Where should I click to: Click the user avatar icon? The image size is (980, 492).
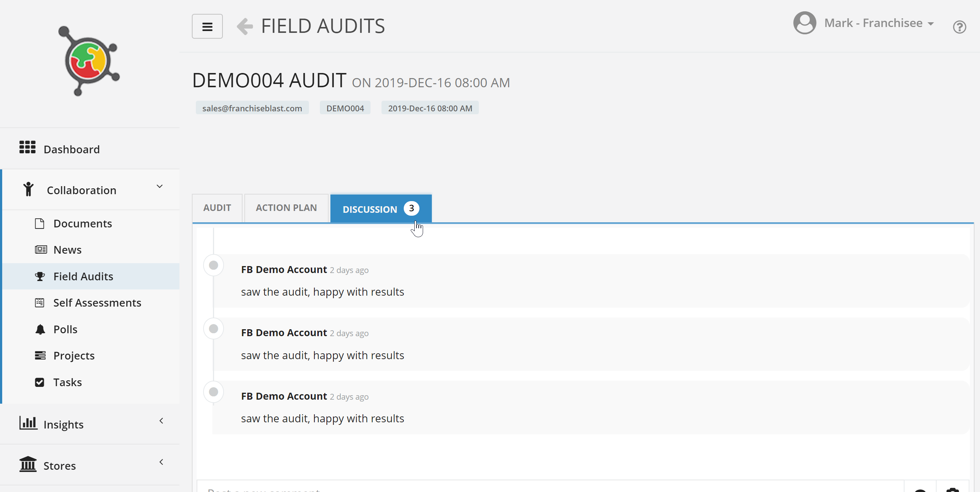coord(804,23)
